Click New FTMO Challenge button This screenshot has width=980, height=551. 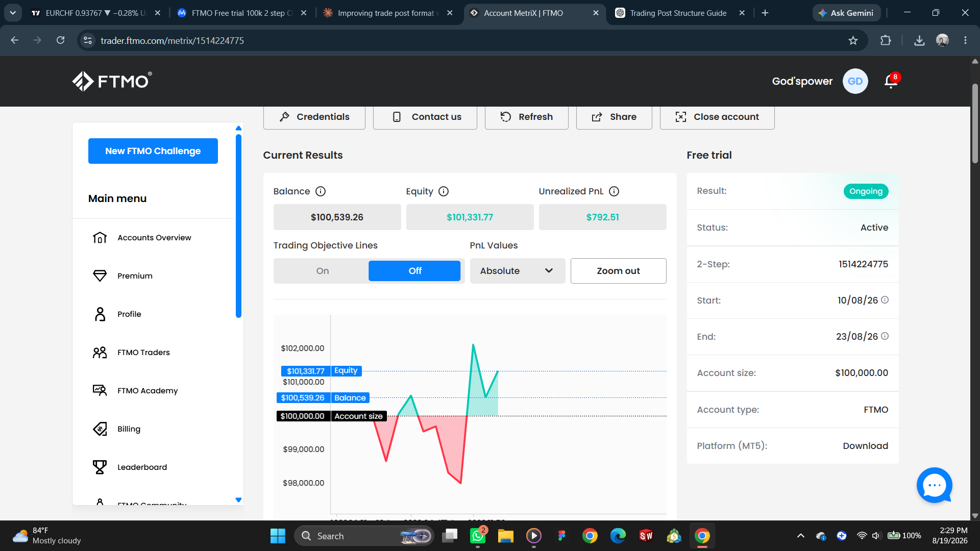[153, 151]
